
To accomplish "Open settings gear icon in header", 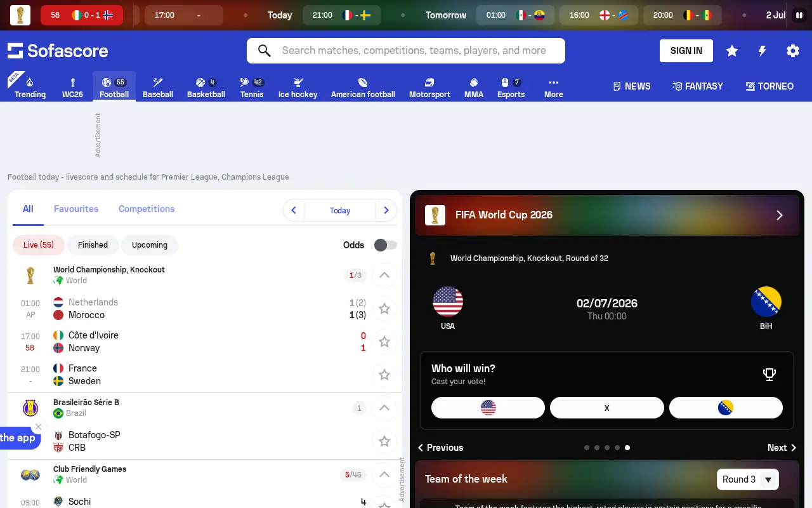I will tap(793, 51).
